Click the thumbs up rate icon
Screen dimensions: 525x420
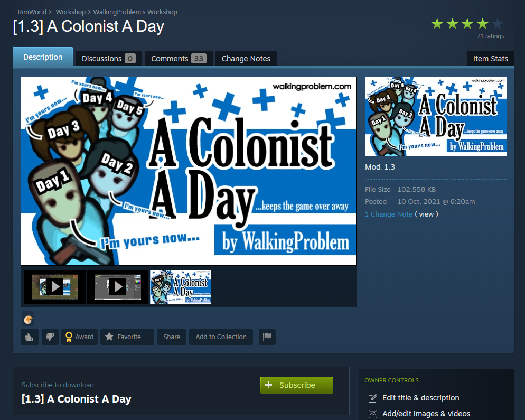tap(30, 337)
